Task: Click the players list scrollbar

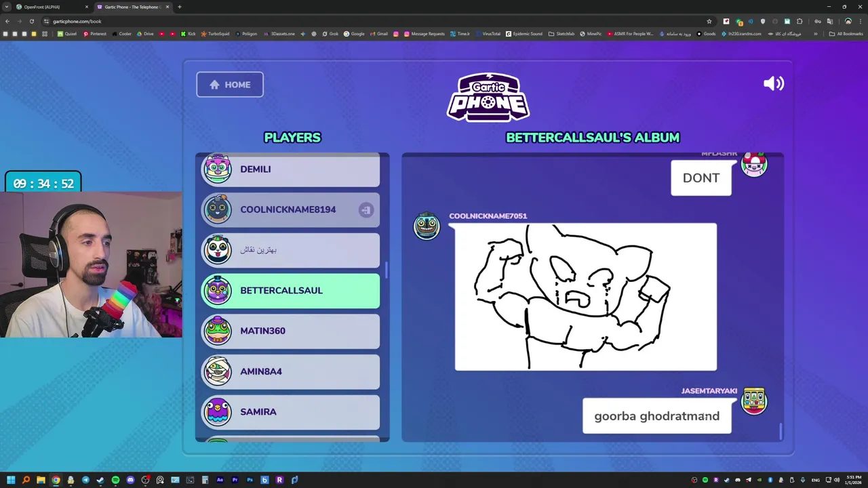Action: coord(387,270)
